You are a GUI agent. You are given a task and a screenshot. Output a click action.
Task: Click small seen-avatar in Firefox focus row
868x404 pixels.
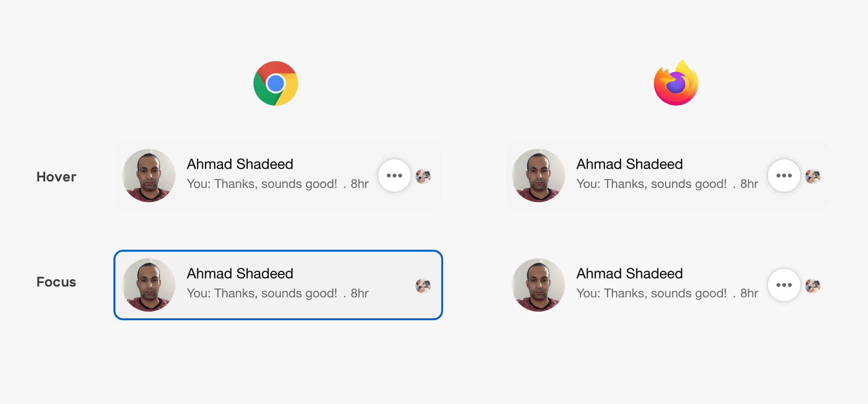813,286
